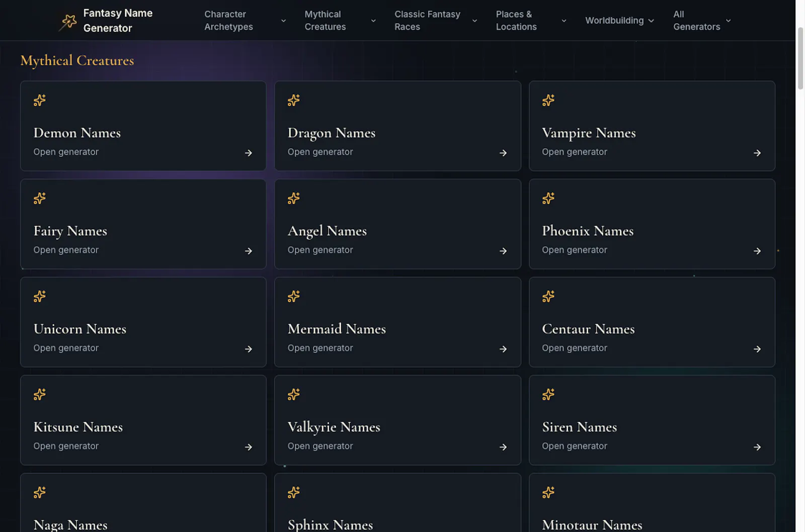Click arrow icon on Mermaid Names card
This screenshot has height=532, width=805.
[503, 349]
